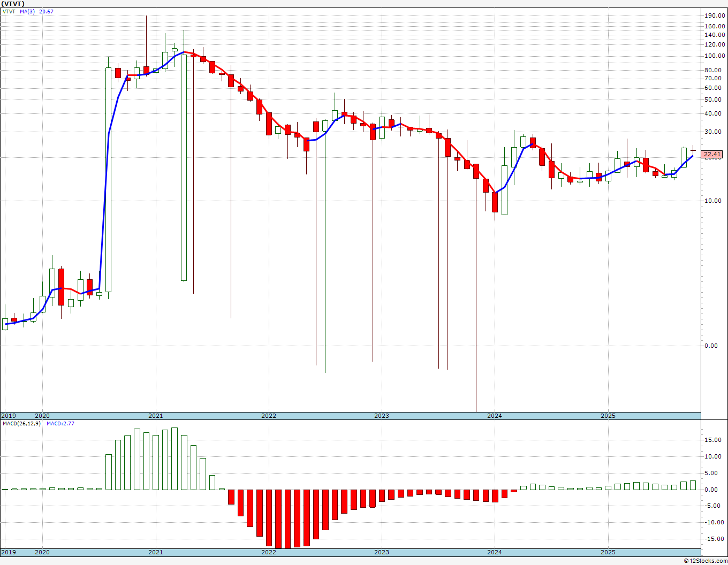Click 2024 on the price chart time axis

(x=494, y=416)
